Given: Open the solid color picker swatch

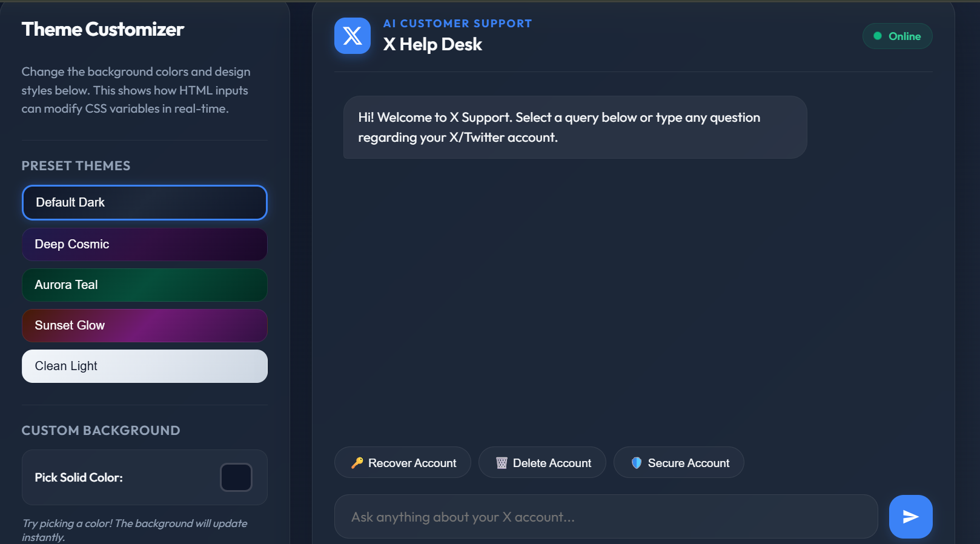Looking at the screenshot, I should point(236,477).
